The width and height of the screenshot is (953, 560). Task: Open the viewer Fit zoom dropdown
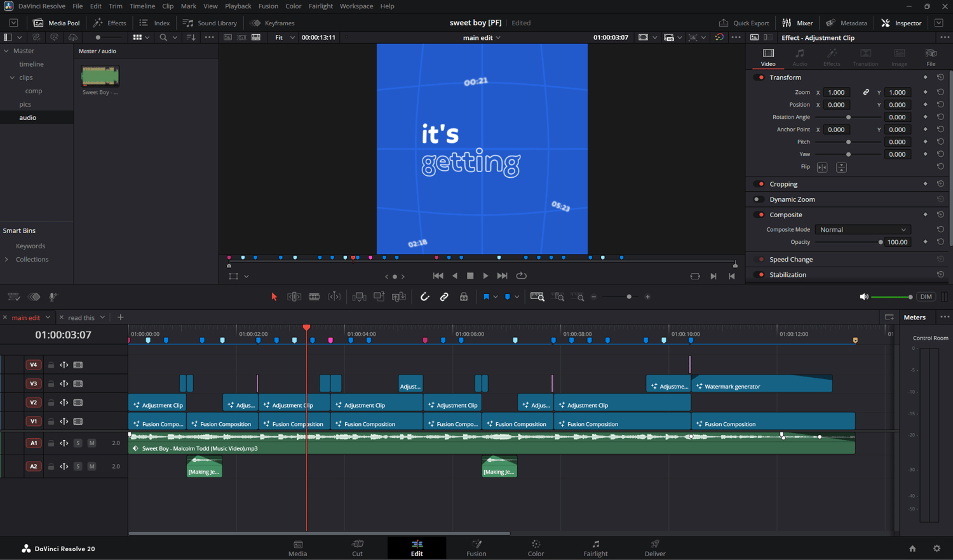pyautogui.click(x=284, y=37)
